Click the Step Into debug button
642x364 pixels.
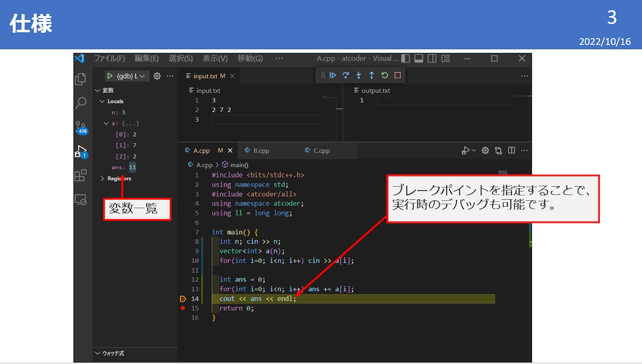[359, 75]
